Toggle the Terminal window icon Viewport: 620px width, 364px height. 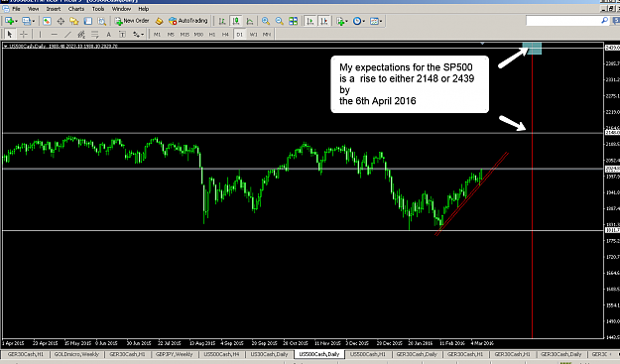click(x=87, y=21)
